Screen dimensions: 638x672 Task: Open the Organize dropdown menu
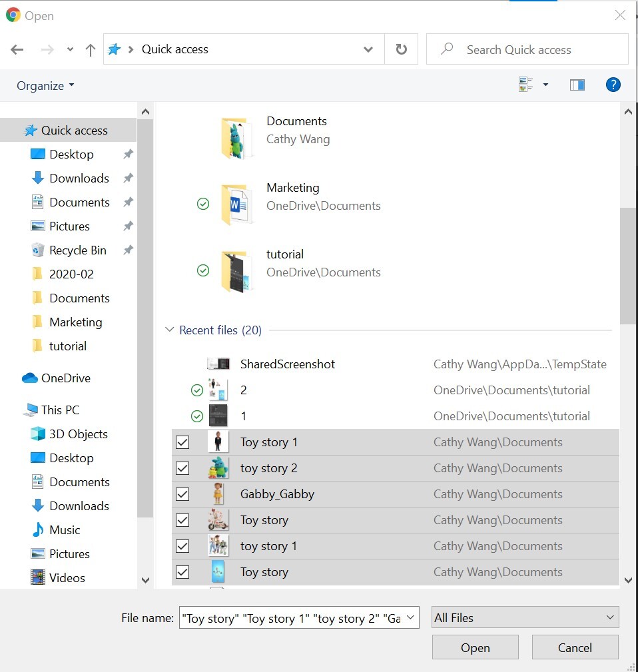[x=45, y=85]
